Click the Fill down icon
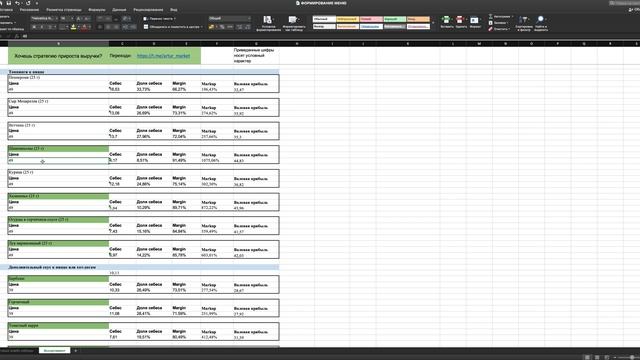This screenshot has width=640, height=360. 491,23
